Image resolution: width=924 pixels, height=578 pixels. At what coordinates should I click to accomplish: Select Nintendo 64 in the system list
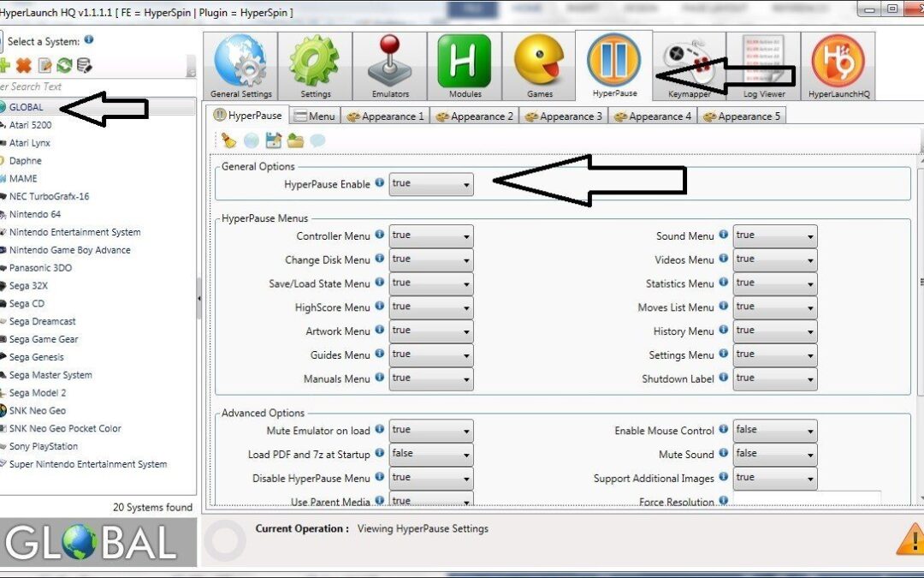34,214
